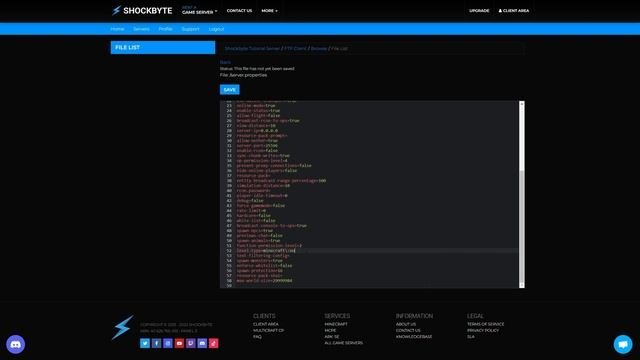The width and height of the screenshot is (640, 360).
Task: Open Shockbyte's Twitter page from footer
Action: [145, 343]
